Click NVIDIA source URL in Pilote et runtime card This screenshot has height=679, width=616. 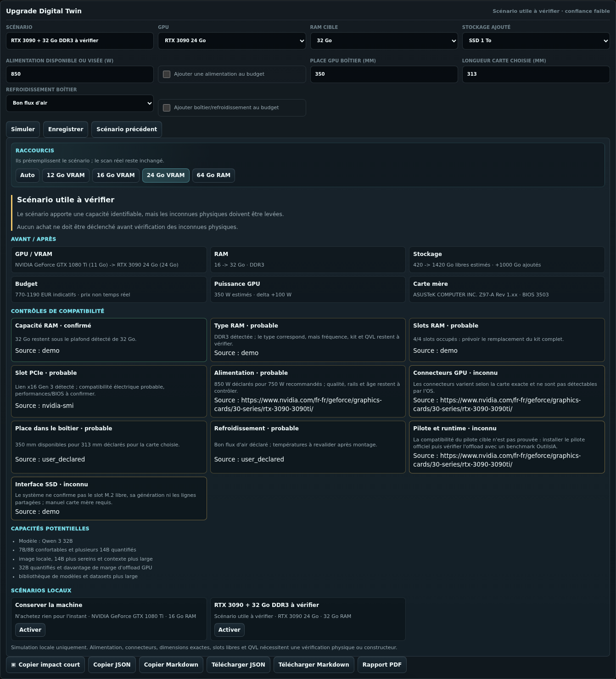497,460
